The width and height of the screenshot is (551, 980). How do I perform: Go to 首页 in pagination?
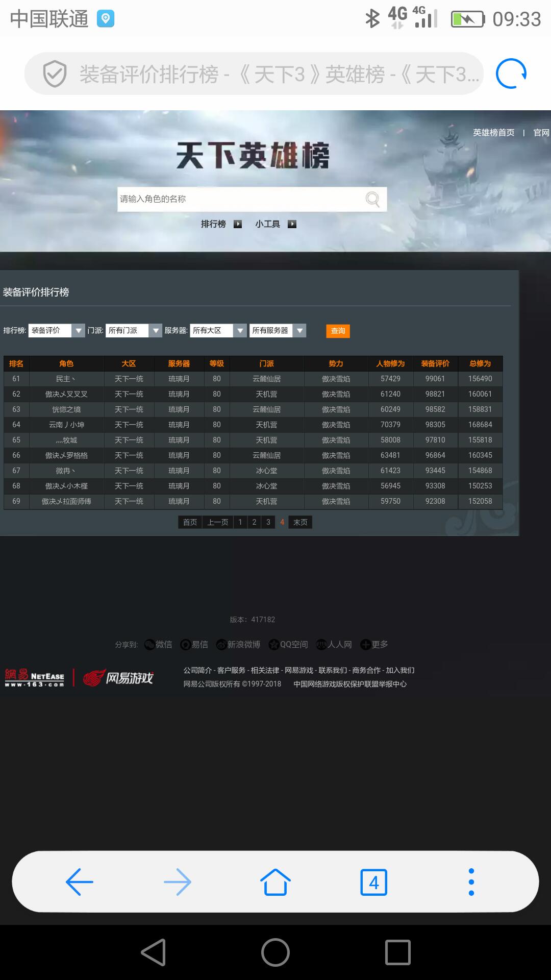(190, 522)
